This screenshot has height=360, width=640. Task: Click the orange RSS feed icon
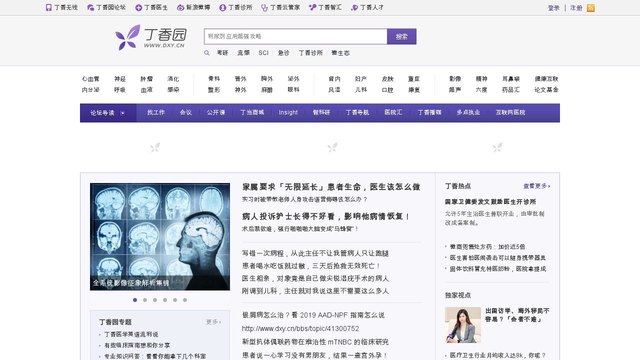[591, 8]
